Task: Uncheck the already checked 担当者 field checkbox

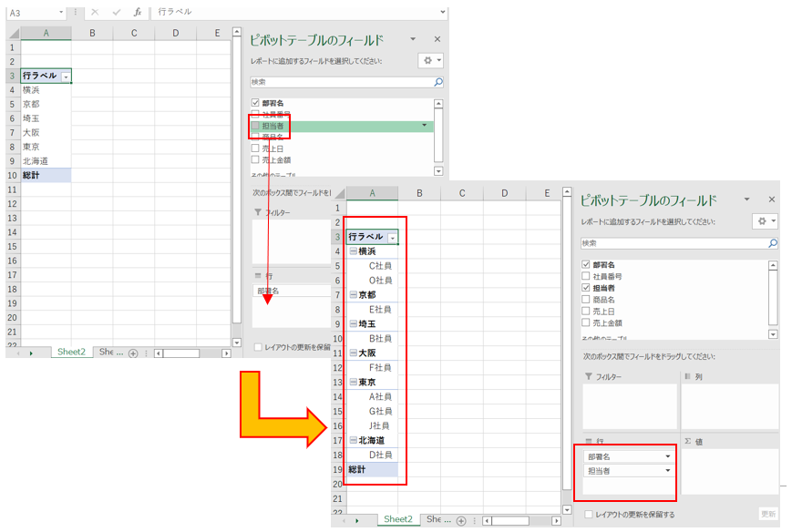Action: (x=586, y=288)
